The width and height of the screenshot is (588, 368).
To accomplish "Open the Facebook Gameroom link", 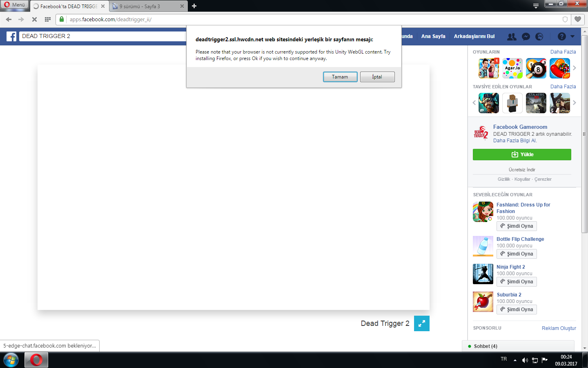I will tap(520, 127).
